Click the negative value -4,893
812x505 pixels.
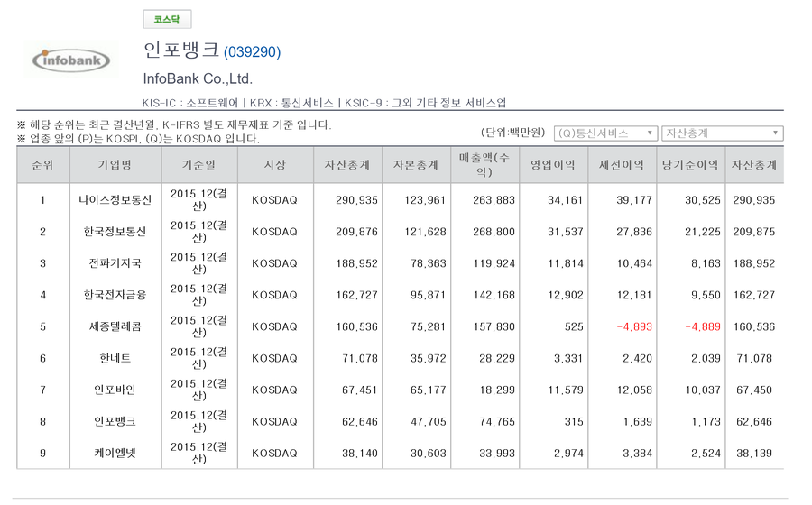pyautogui.click(x=634, y=327)
